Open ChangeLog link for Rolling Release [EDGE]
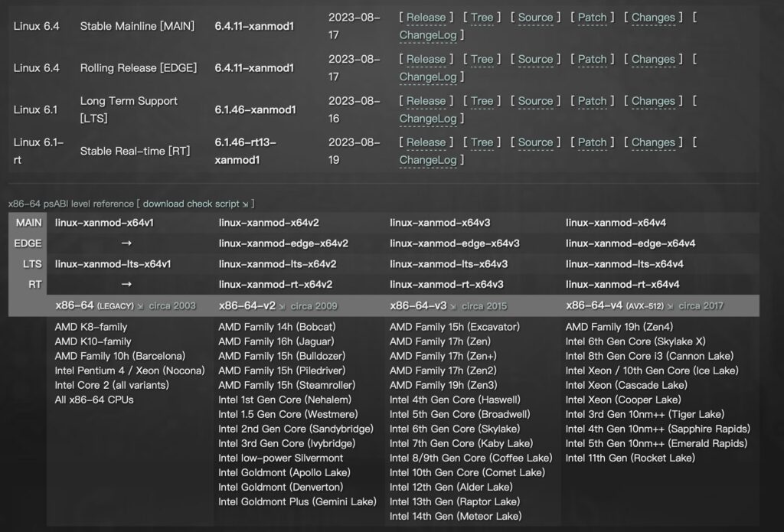This screenshot has height=532, width=784. (428, 77)
